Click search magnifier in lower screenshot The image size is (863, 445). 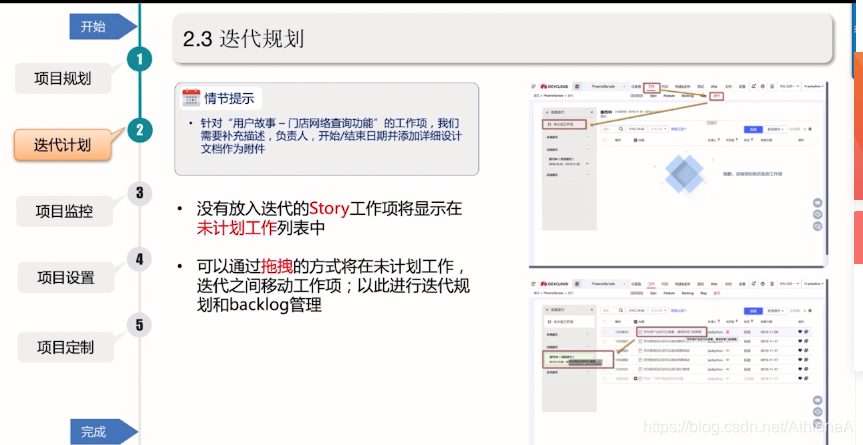click(621, 310)
